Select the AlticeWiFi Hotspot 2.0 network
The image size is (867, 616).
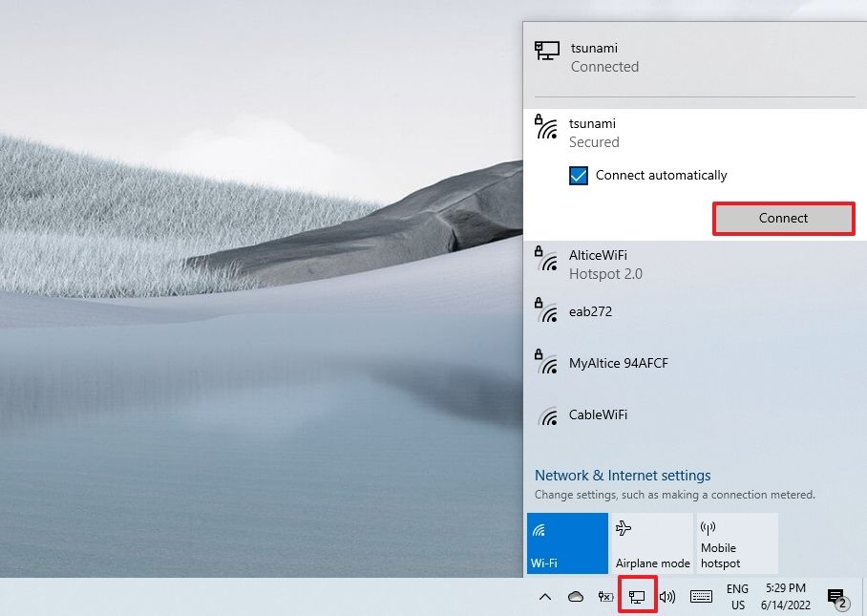click(611, 265)
